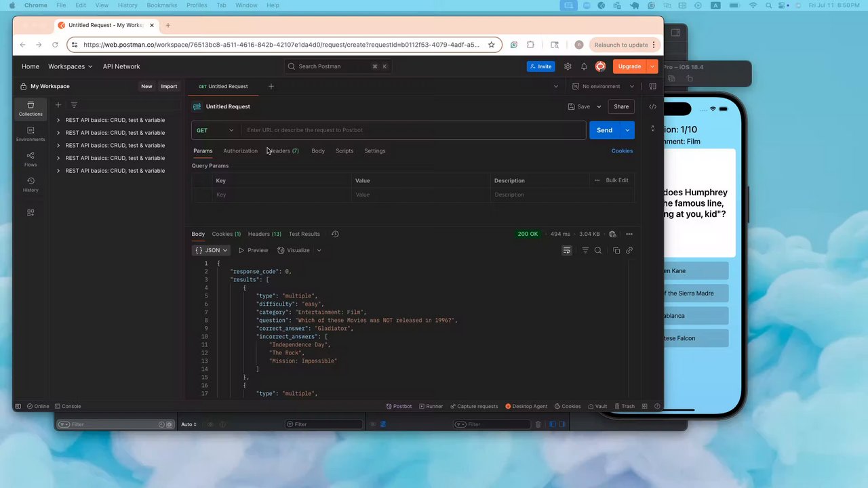The height and width of the screenshot is (488, 868).
Task: Open the Workspaces dropdown
Action: (x=71, y=66)
